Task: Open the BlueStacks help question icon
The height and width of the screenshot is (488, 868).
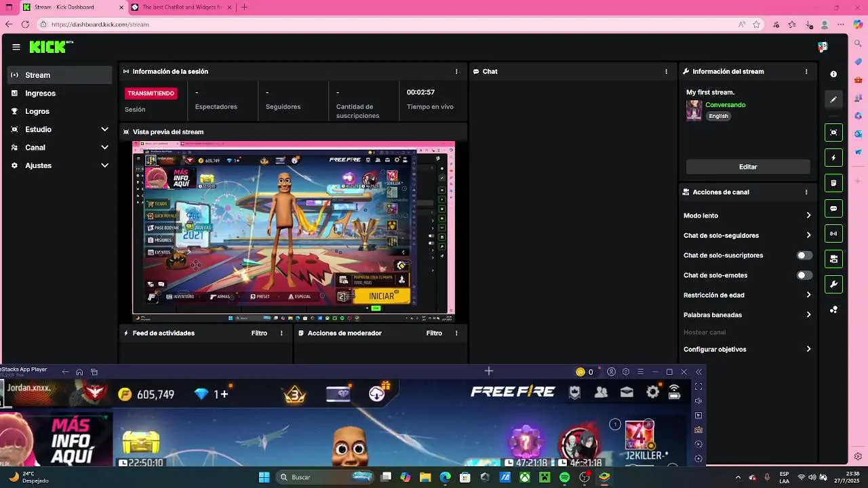Action: click(626, 371)
